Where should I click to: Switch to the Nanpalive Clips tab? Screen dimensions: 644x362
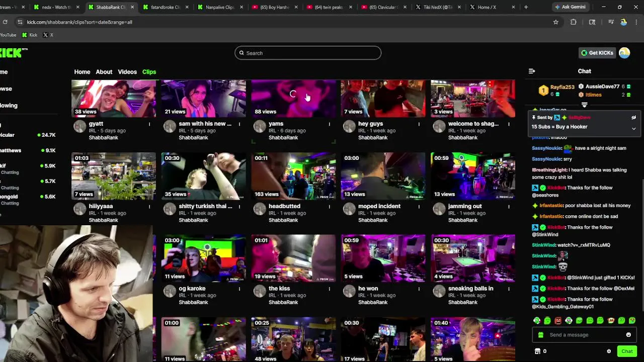(x=219, y=7)
